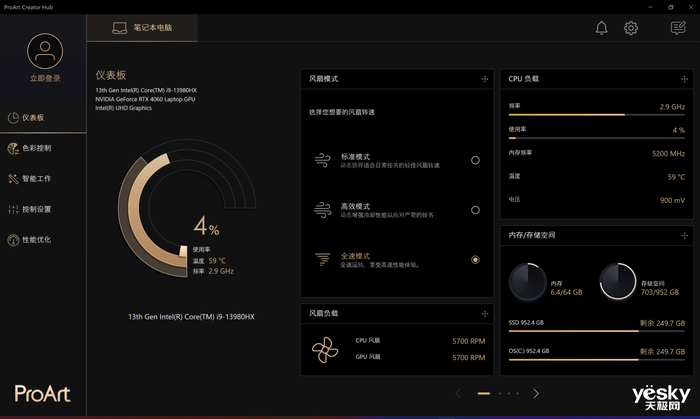Viewport: 700px width, 419px height.
Task: Open 智能工作 in the sidebar
Action: [x=43, y=178]
